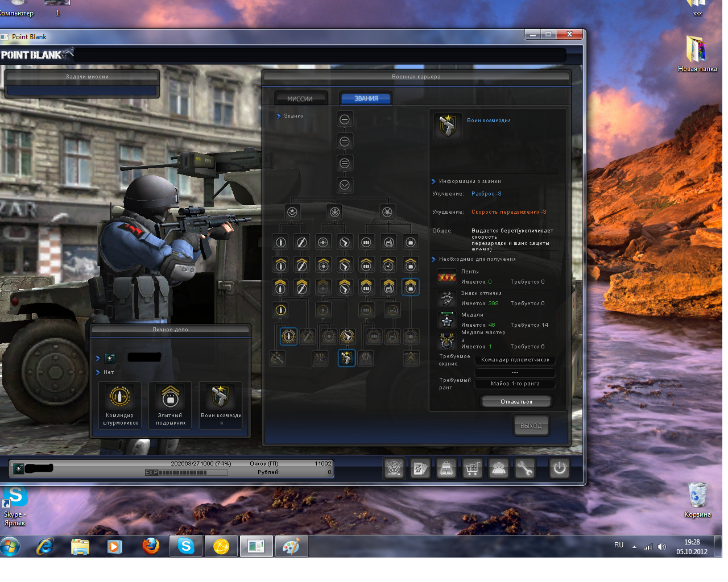728x582 pixels.
Task: Select the pistol shield badge in tree
Action: [x=346, y=358]
